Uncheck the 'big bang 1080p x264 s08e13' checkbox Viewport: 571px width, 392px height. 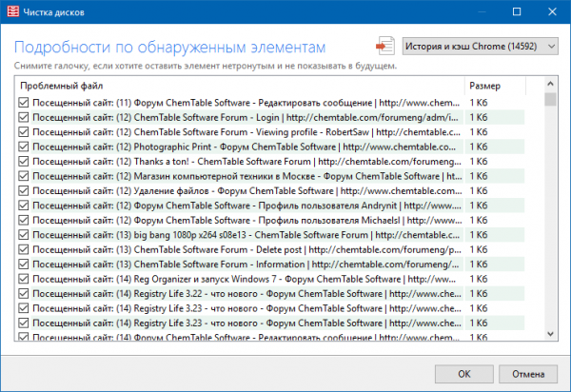(24, 235)
